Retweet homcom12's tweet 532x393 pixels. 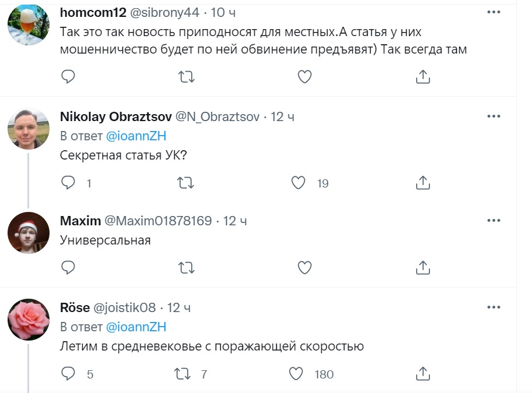tap(186, 76)
